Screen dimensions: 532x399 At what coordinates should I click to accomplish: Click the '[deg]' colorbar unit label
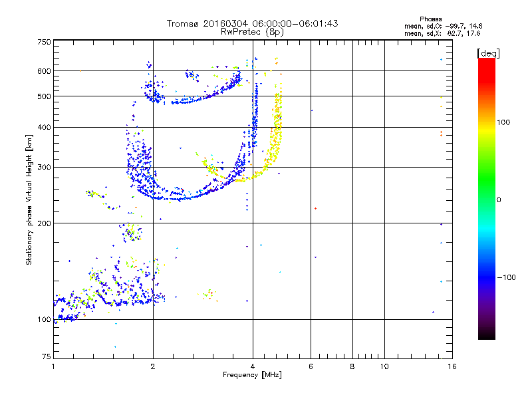[x=488, y=53]
